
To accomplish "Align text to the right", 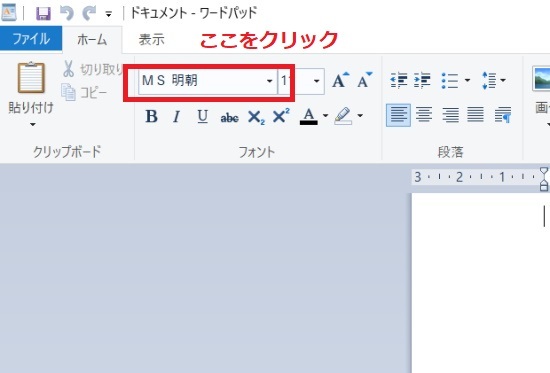I will coord(450,115).
